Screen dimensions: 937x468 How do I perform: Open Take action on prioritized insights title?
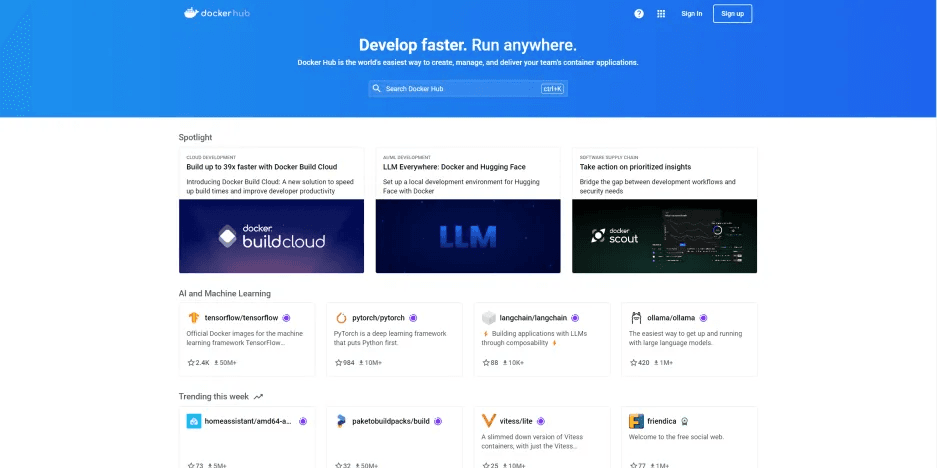[x=635, y=167]
